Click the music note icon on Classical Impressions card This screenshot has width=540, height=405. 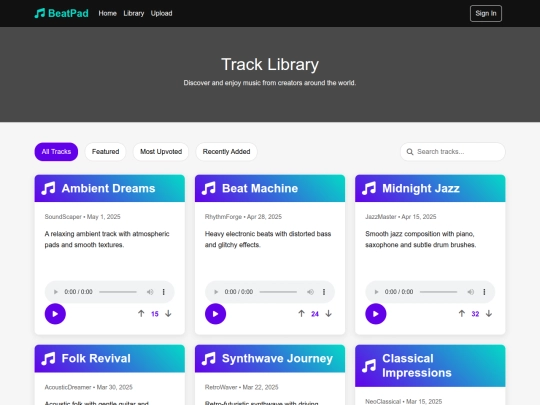369,366
